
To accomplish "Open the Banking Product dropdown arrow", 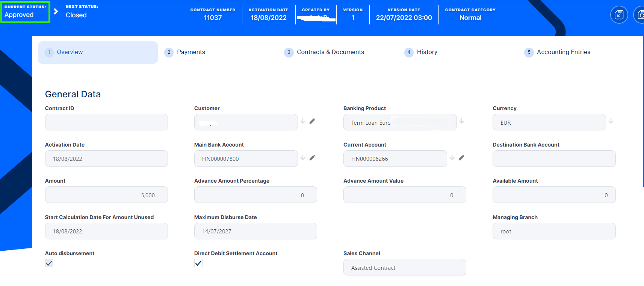I will coord(462,121).
